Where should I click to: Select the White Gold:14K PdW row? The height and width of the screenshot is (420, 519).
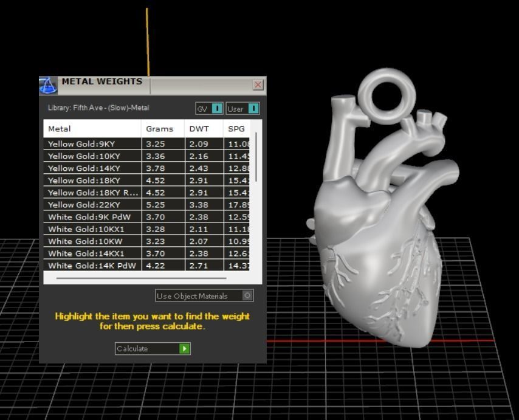[x=146, y=266]
